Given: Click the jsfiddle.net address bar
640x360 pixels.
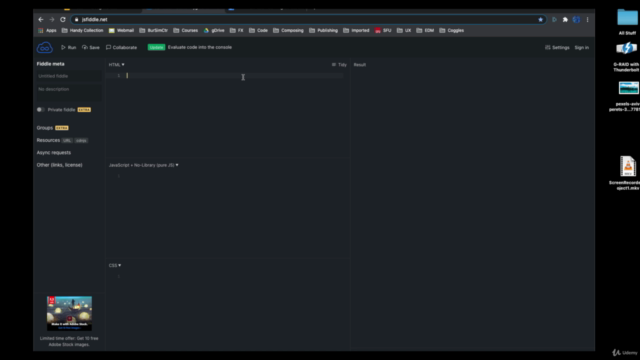Looking at the screenshot, I should click(309, 19).
